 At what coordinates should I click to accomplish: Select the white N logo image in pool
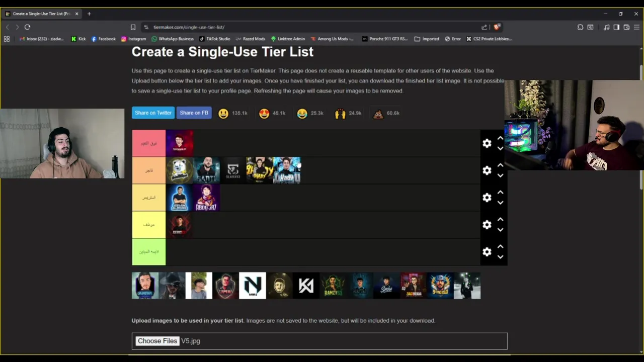253,286
